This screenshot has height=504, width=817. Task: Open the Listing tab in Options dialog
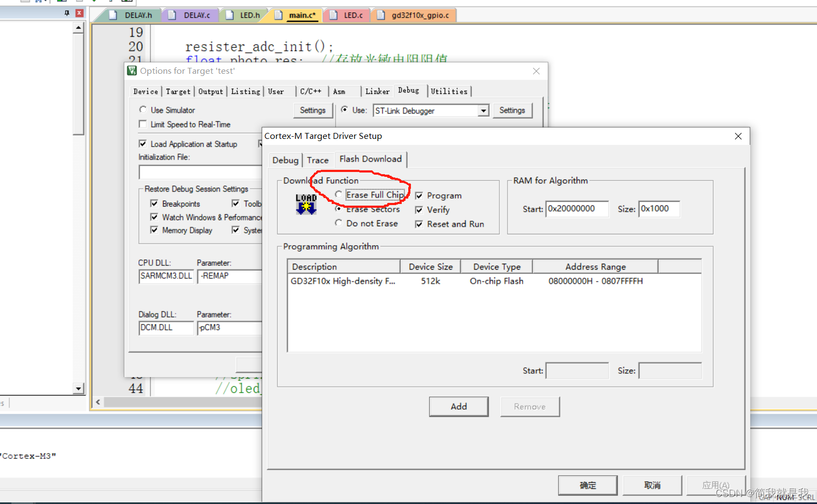click(245, 92)
